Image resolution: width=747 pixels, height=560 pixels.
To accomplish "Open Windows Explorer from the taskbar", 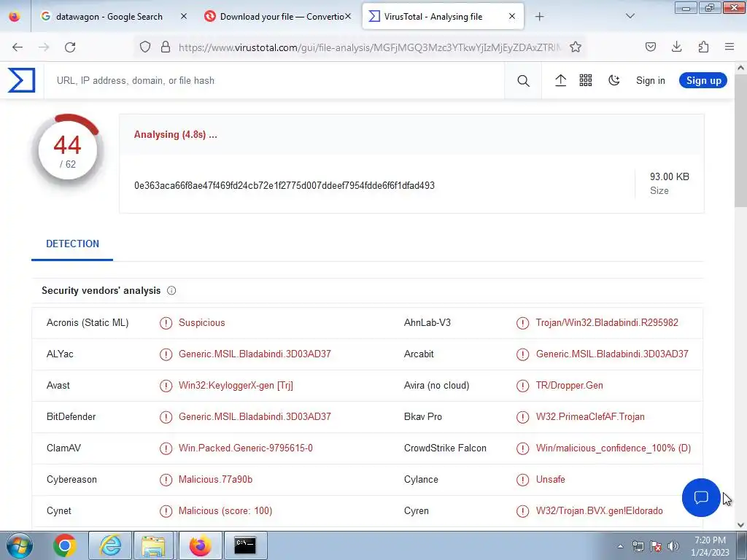I will point(153,545).
